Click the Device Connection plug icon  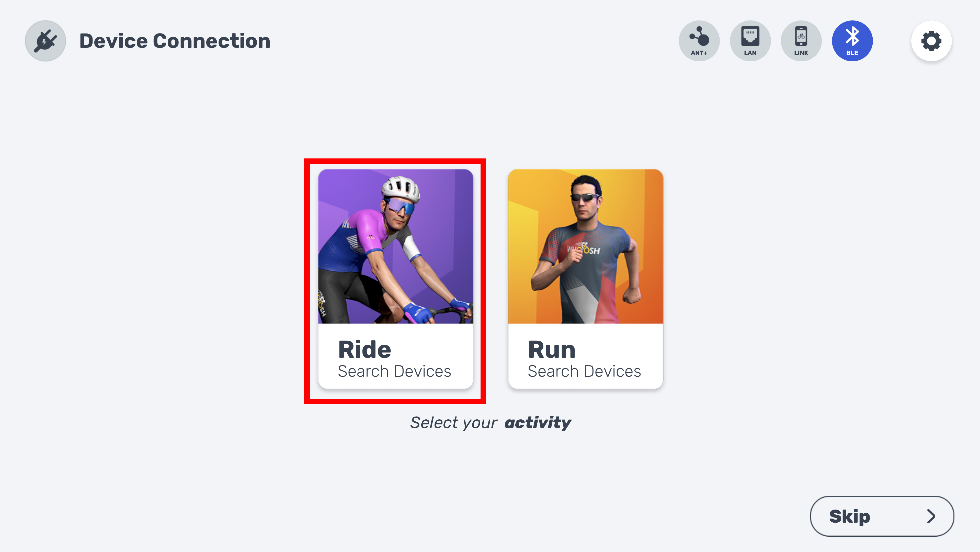point(45,41)
